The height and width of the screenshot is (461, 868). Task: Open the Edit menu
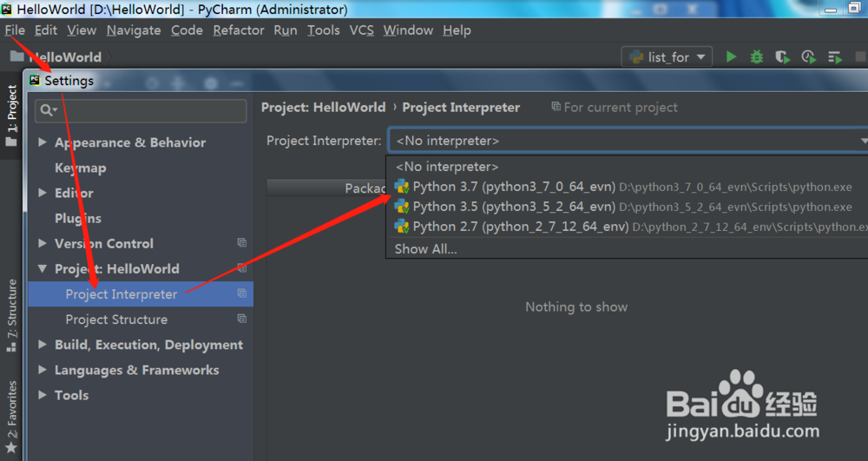(45, 30)
